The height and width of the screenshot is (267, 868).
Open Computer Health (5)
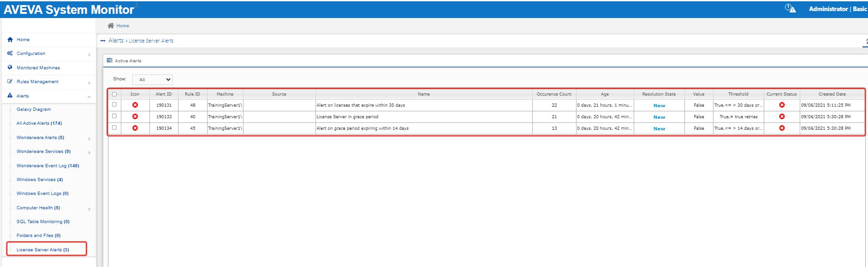pos(38,208)
